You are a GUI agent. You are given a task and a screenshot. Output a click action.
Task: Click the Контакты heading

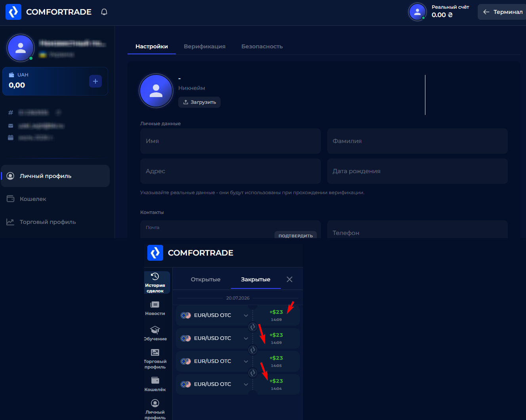click(152, 212)
